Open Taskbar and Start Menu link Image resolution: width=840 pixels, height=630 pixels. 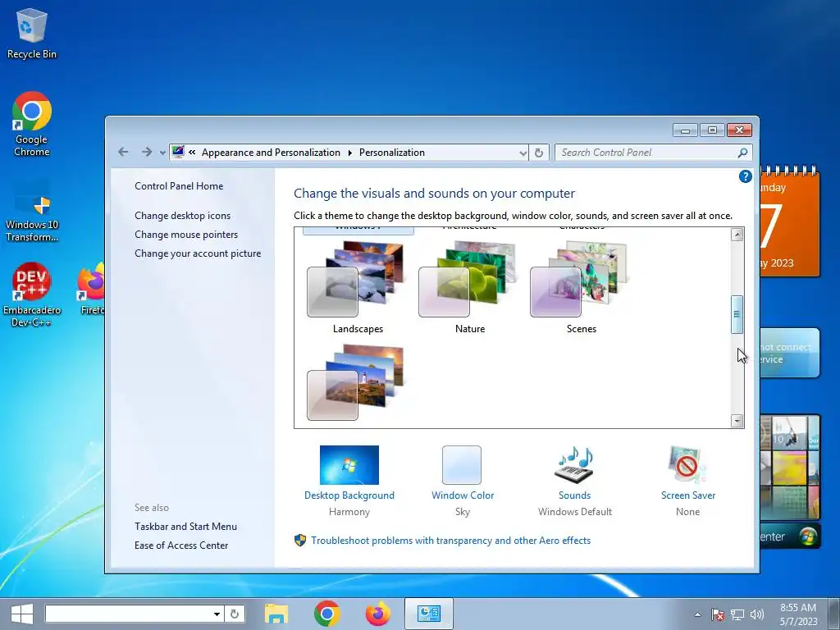click(x=185, y=526)
